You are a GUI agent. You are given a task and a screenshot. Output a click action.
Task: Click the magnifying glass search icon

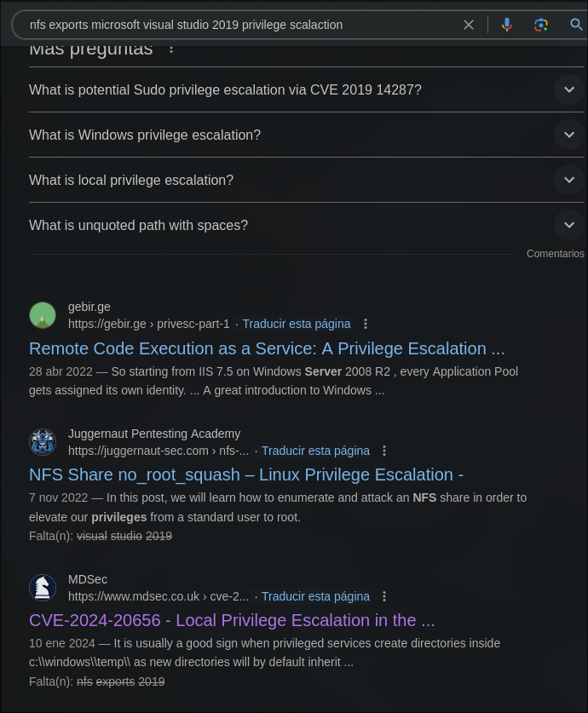(x=576, y=25)
